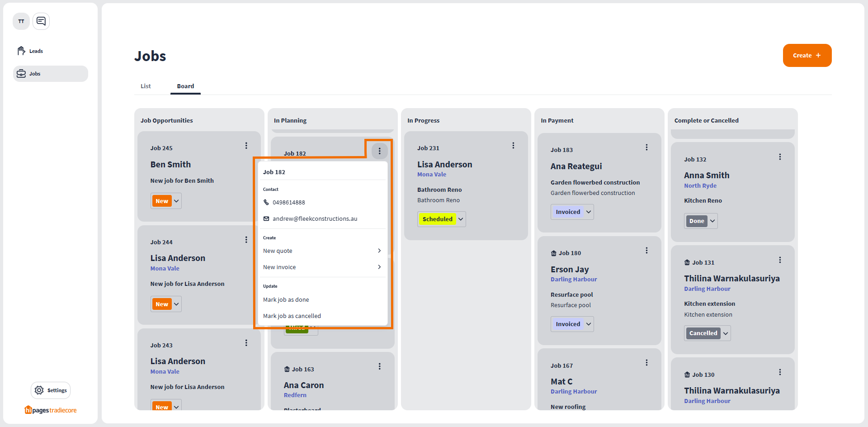
Task: Open three-dot menu on Job 183 card
Action: (x=646, y=147)
